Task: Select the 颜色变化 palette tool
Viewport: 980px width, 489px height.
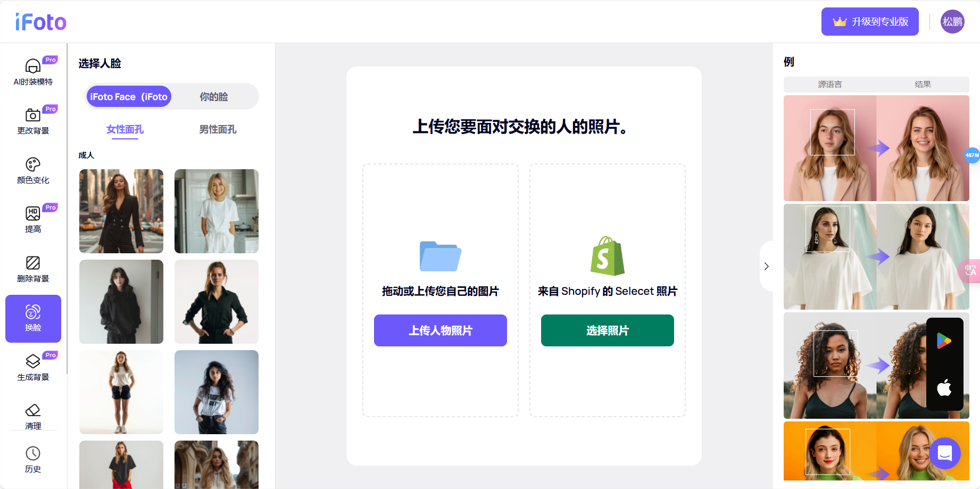Action: click(x=33, y=170)
